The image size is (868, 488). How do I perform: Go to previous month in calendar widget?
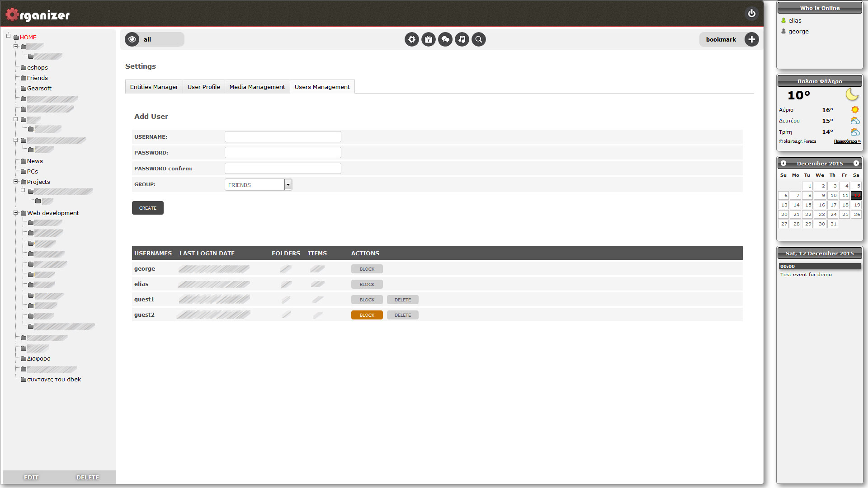click(783, 163)
